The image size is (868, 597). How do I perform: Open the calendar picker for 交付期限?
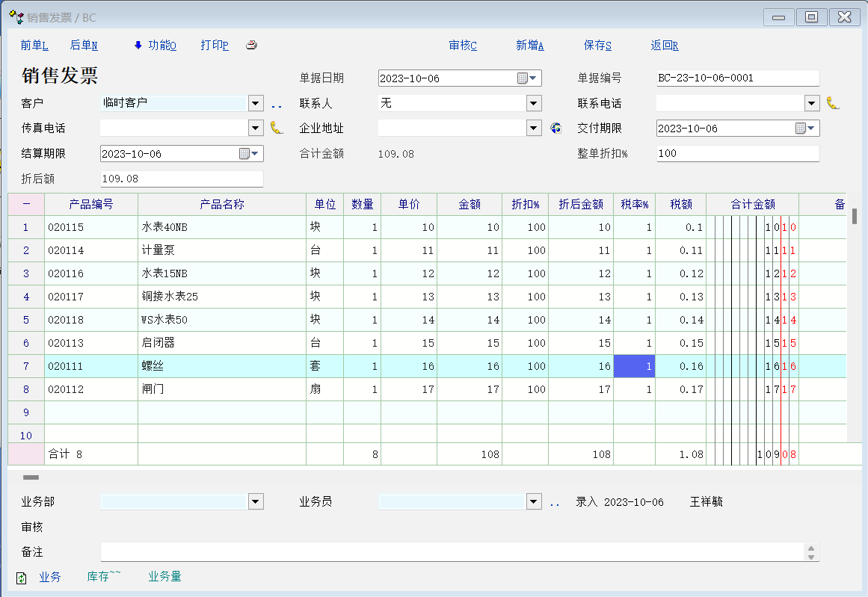tap(805, 129)
